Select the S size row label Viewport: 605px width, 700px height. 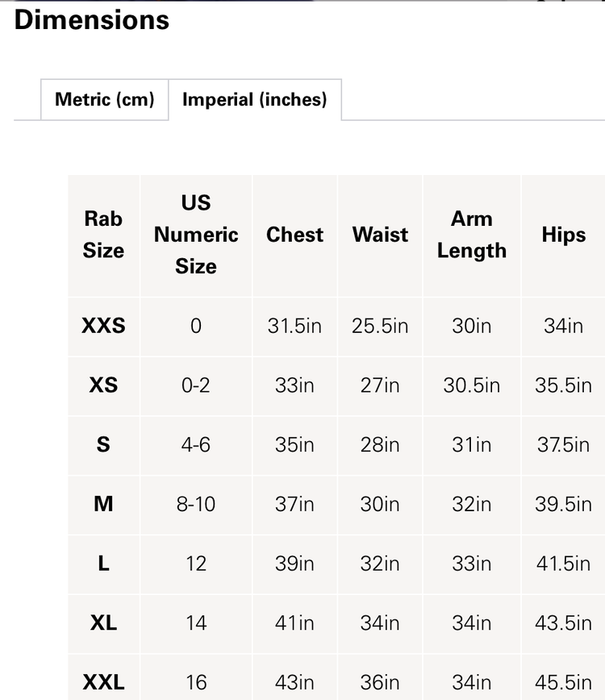[x=103, y=445]
